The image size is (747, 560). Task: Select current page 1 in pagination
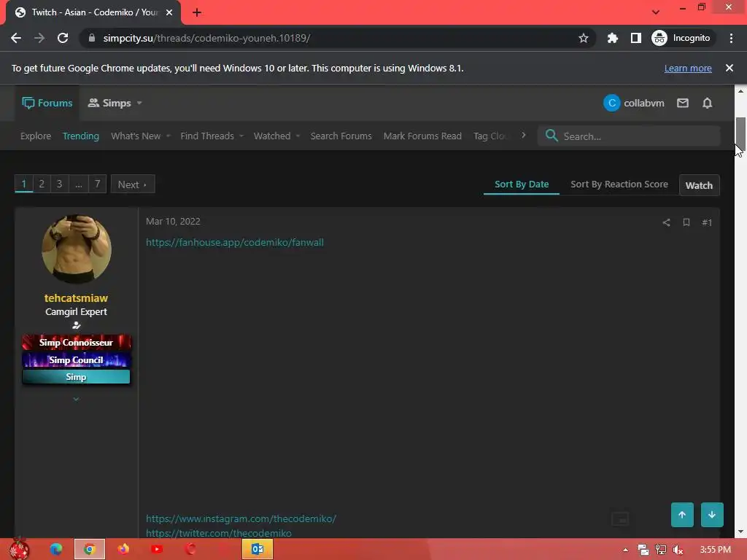point(24,184)
